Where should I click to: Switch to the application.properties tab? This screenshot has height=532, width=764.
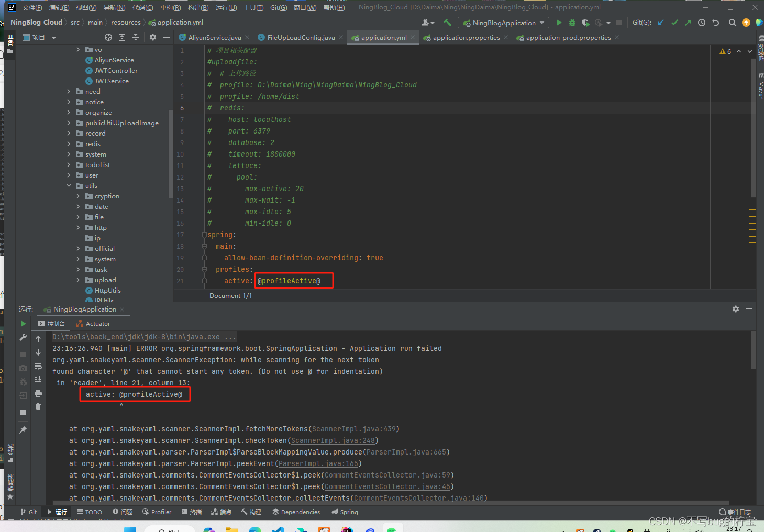[x=467, y=37]
